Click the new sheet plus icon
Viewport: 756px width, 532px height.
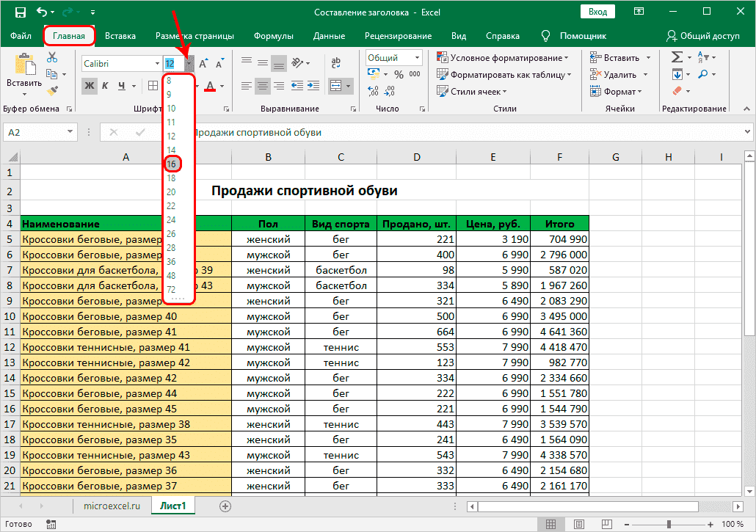click(225, 506)
